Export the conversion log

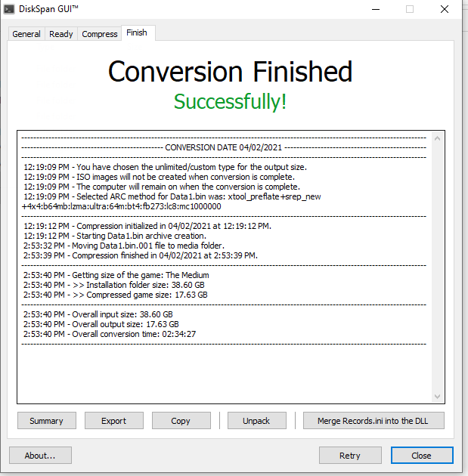pyautogui.click(x=114, y=420)
